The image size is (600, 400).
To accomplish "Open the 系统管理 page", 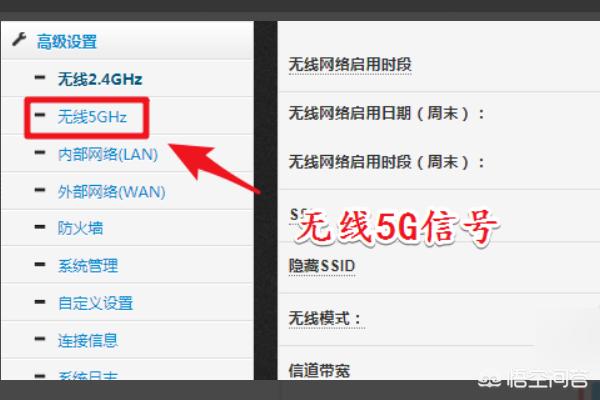I will (x=88, y=265).
